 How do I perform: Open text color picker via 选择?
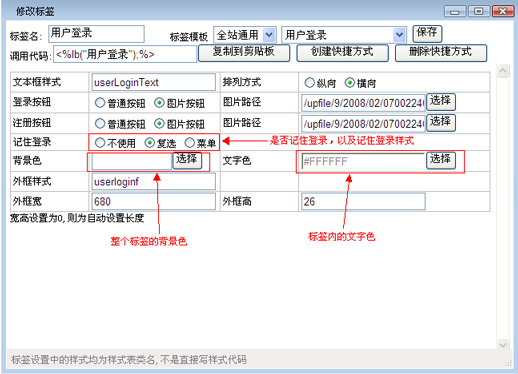coord(441,160)
